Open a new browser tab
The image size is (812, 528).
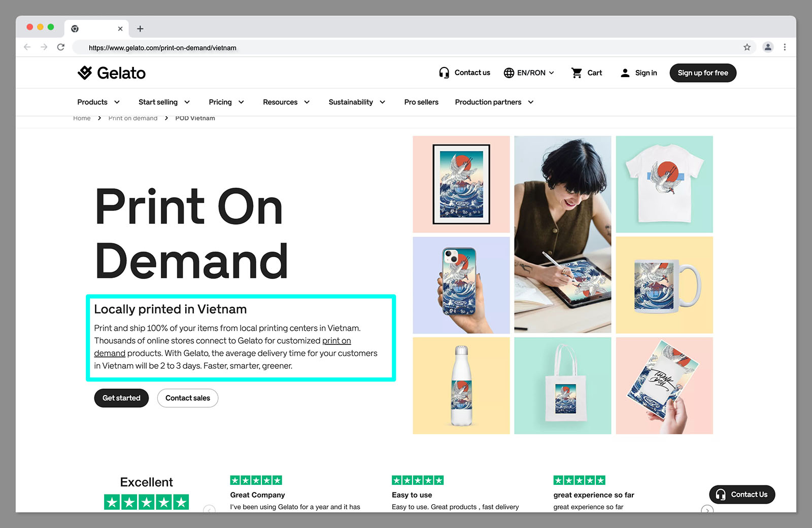click(140, 29)
